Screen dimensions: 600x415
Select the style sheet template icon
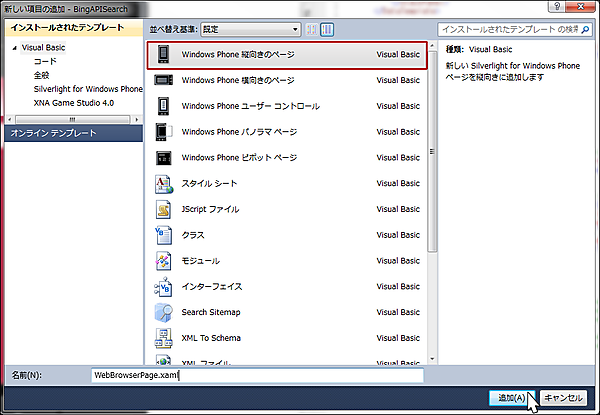164,184
